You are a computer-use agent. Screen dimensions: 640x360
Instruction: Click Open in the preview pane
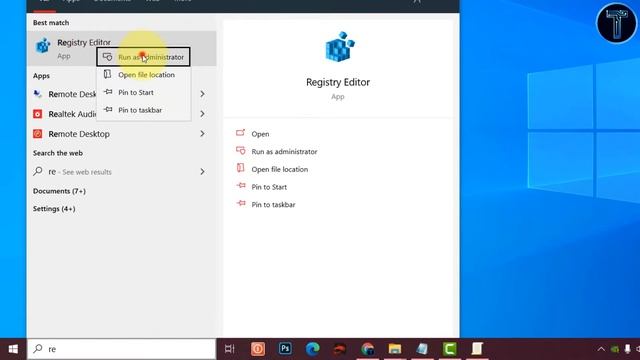tap(260, 134)
